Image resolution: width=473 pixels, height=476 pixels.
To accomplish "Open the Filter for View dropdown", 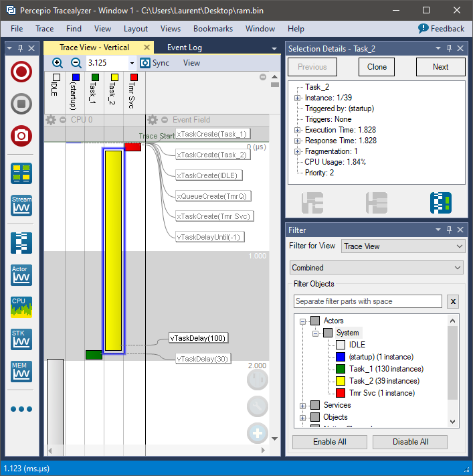I will click(403, 246).
